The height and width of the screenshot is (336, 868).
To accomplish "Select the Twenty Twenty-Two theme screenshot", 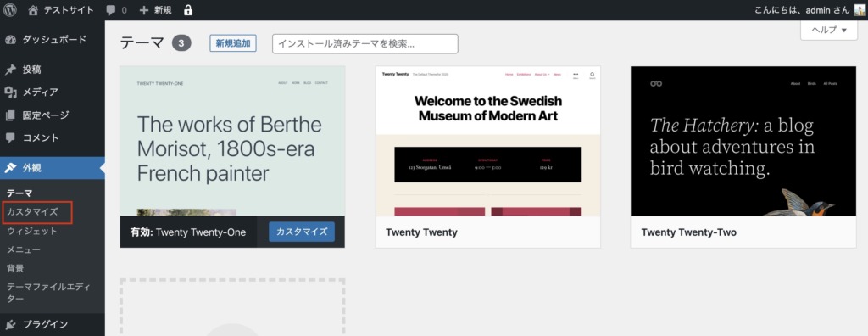I will click(x=743, y=141).
